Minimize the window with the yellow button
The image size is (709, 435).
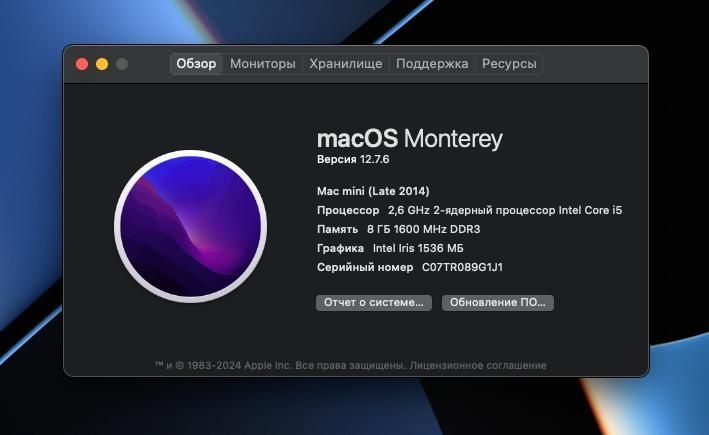coord(102,64)
